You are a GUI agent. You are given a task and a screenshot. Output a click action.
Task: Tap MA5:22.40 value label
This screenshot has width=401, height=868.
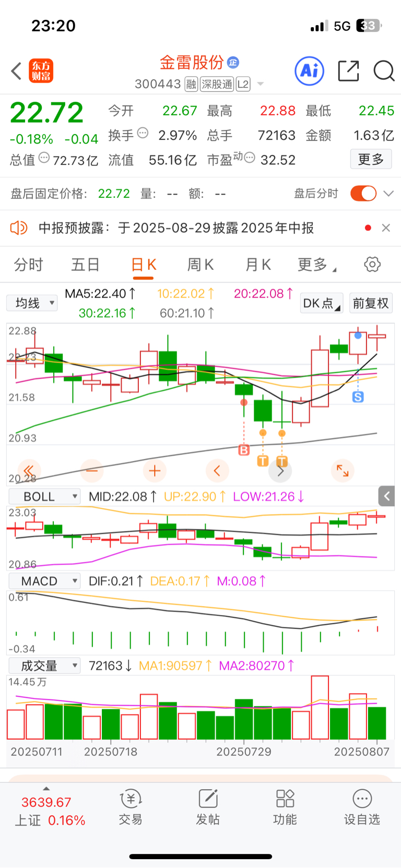pyautogui.click(x=100, y=294)
